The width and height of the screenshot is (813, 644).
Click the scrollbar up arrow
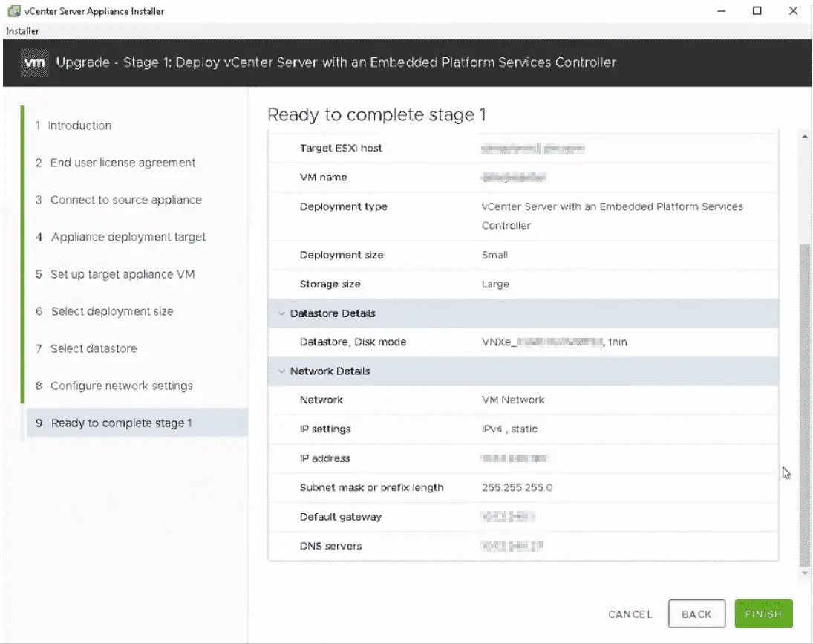point(804,137)
